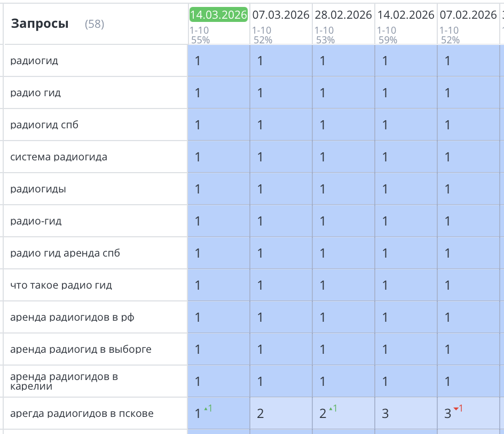Open the keyword 'система радиогида'

50,157
